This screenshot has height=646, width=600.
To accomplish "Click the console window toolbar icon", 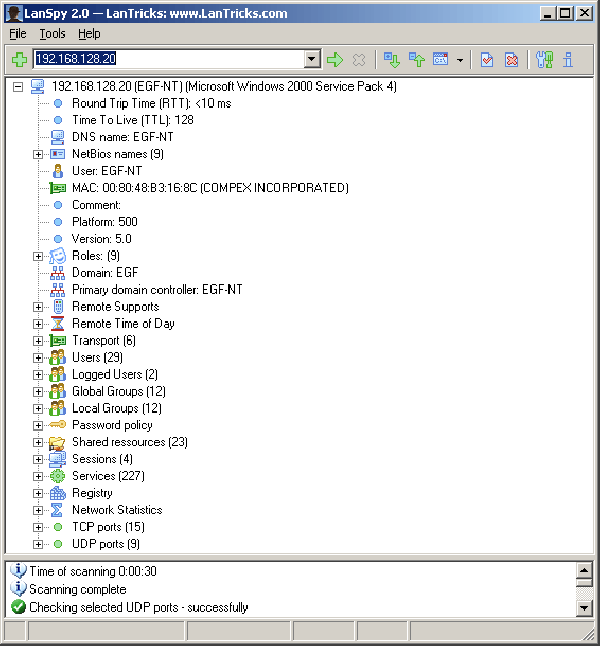I will [441, 59].
